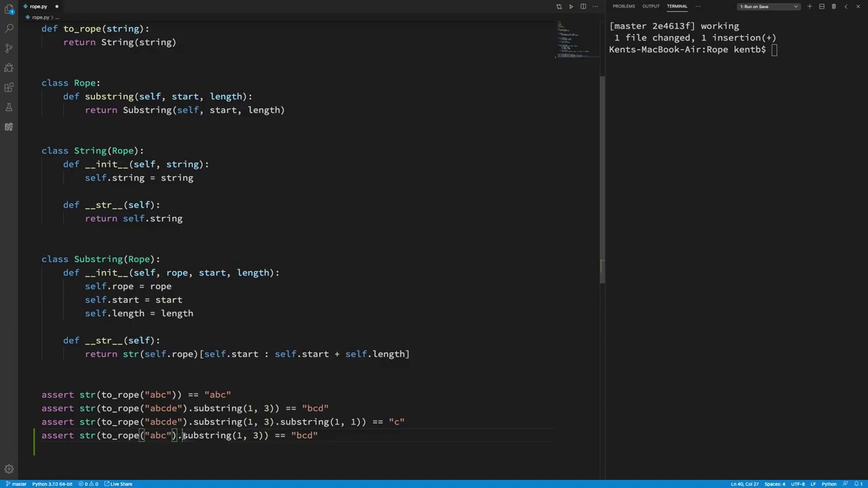Viewport: 868px width, 488px height.
Task: Click 'self.string = string' line
Action: point(139,178)
